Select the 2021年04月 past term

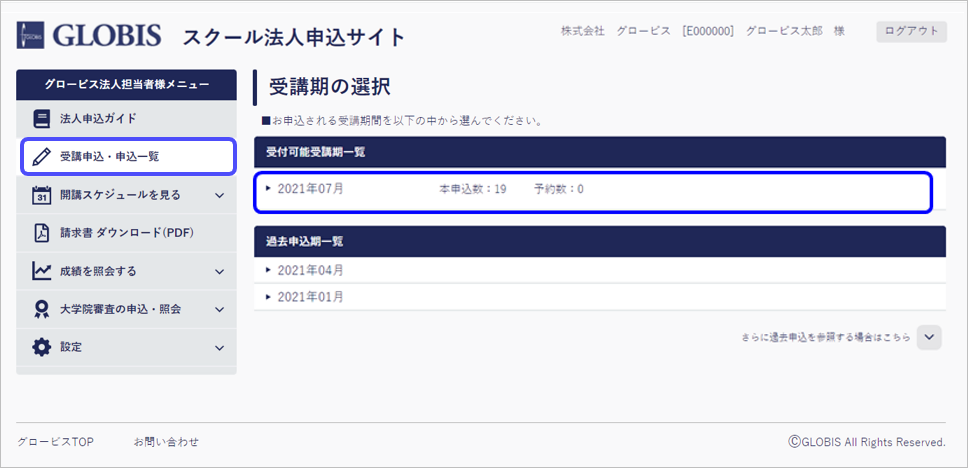(311, 270)
